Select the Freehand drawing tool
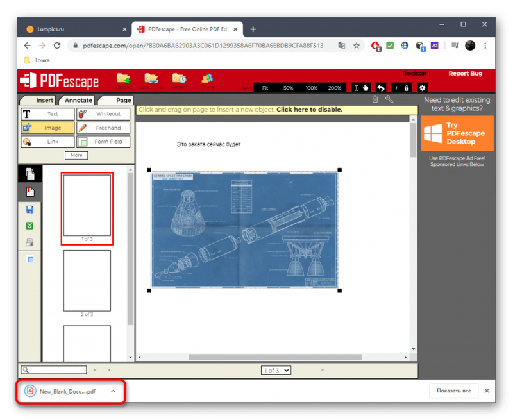513x420 pixels. (103, 128)
